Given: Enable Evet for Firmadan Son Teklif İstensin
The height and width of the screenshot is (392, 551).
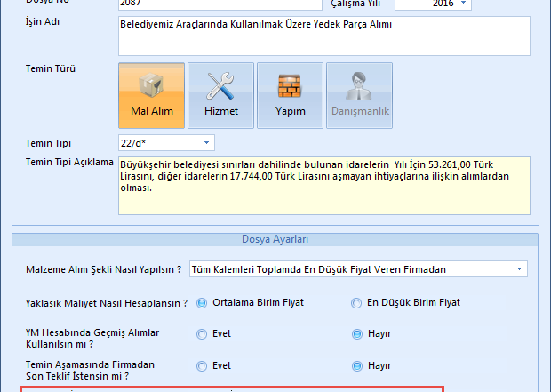Looking at the screenshot, I should 202,365.
